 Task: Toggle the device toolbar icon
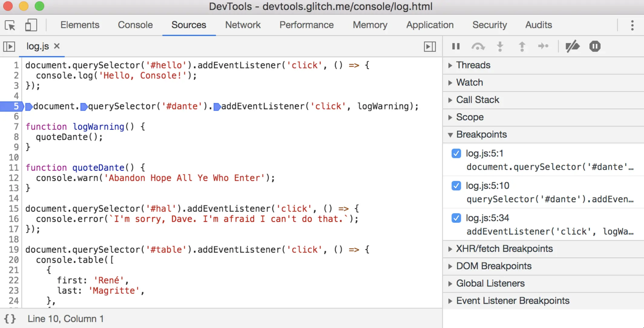(31, 25)
